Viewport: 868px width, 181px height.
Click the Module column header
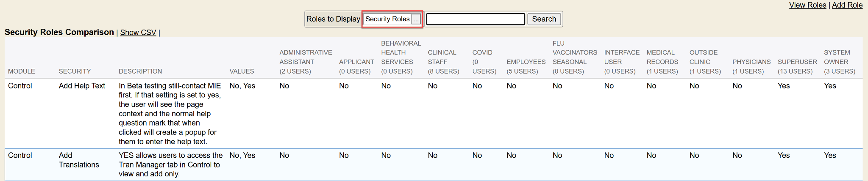pyautogui.click(x=22, y=71)
